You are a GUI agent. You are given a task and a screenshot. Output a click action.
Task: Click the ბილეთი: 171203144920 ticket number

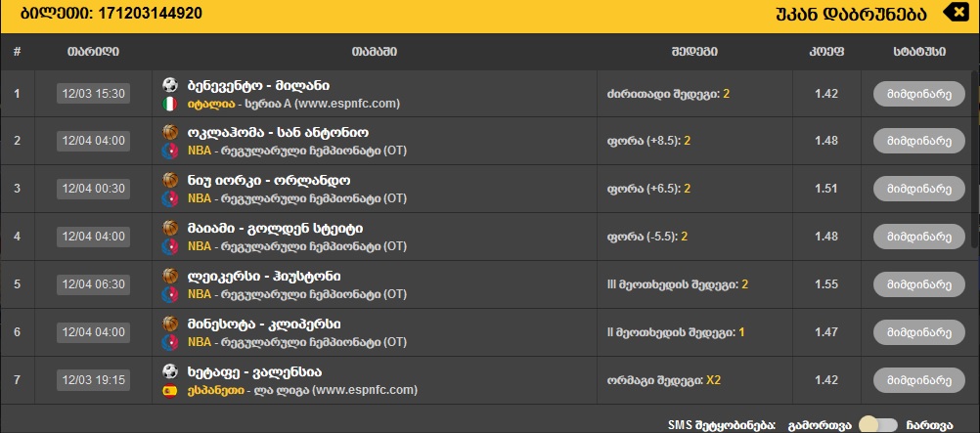pyautogui.click(x=111, y=13)
